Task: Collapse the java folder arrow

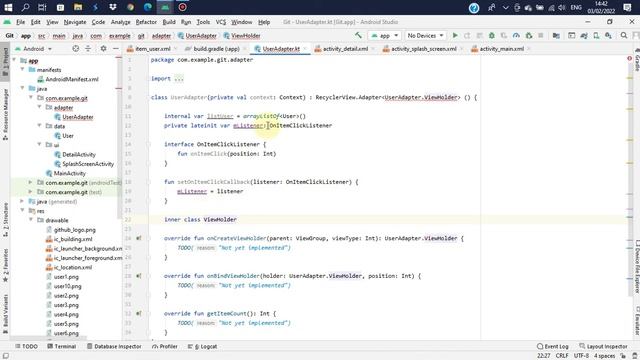Action: [x=22, y=89]
